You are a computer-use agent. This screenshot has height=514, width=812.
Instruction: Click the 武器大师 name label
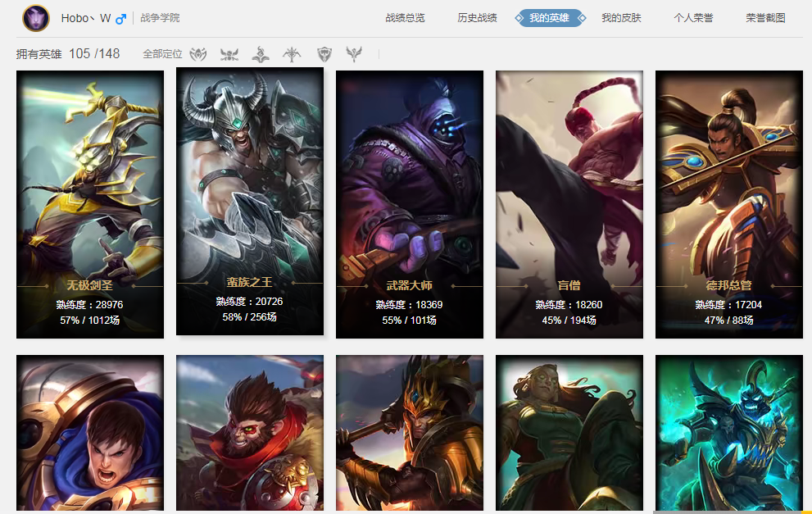coord(409,285)
